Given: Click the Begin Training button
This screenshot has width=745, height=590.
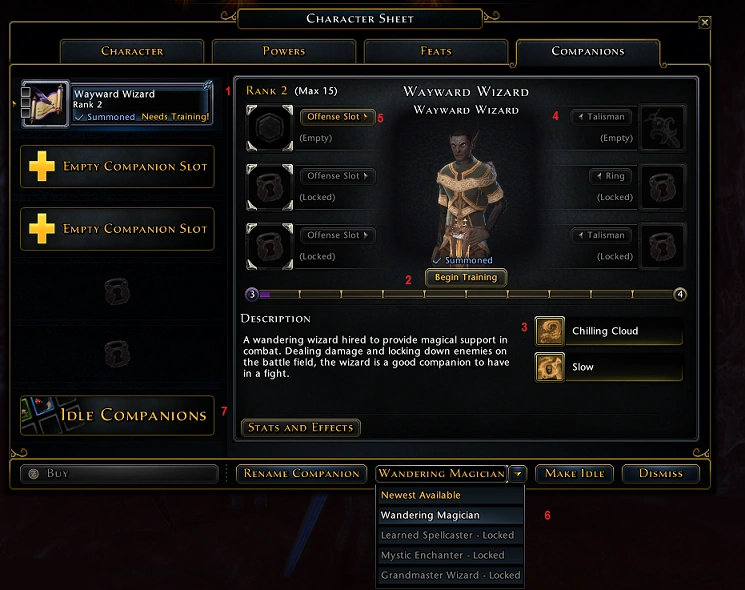Looking at the screenshot, I should point(466,277).
